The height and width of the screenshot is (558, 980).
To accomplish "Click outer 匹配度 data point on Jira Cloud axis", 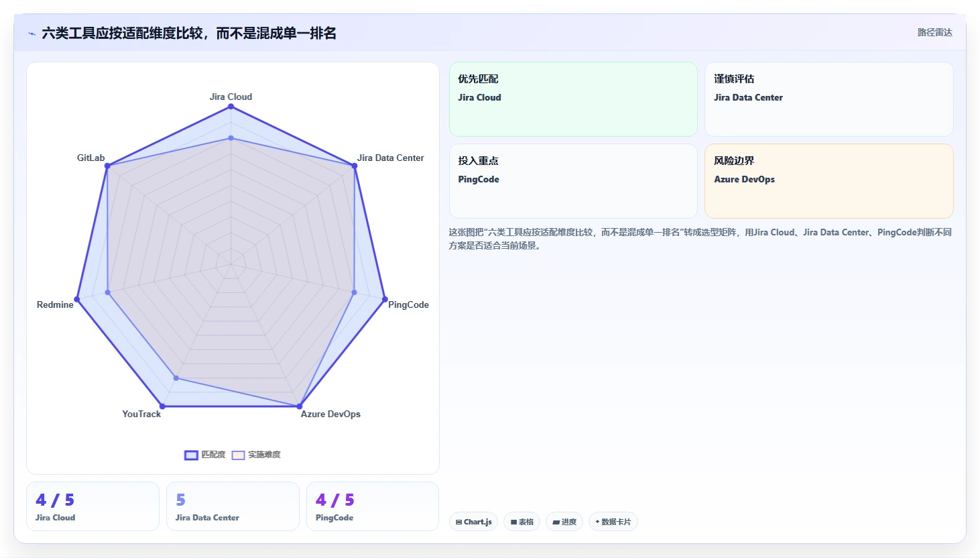I will point(231,107).
